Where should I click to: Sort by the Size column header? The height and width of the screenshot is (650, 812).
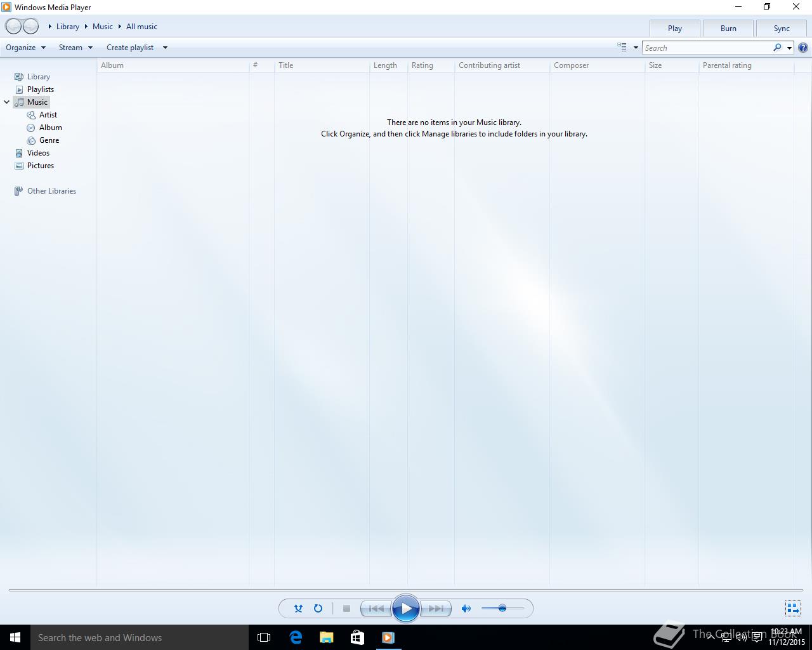[x=672, y=65]
